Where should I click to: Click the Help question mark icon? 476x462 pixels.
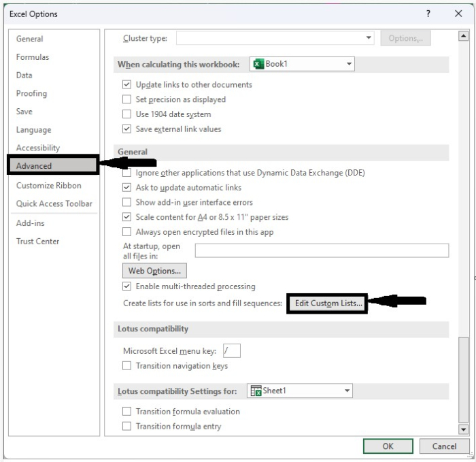428,14
